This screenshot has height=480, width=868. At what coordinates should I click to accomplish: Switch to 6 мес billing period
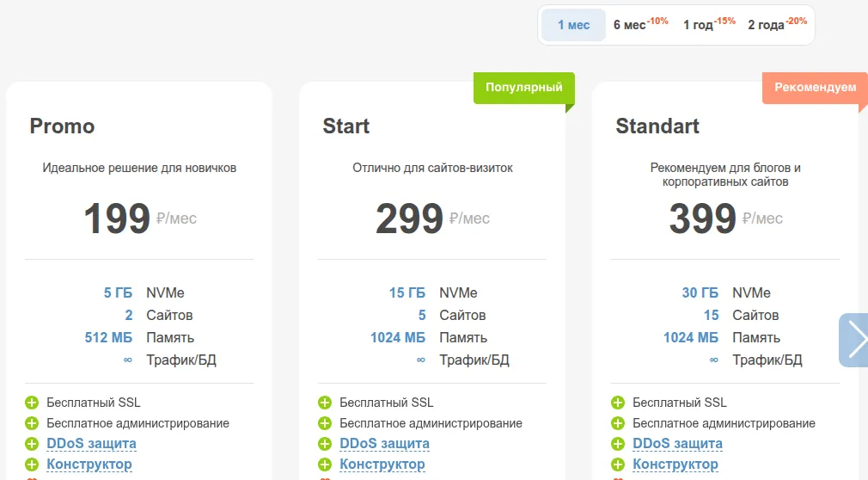[x=640, y=25]
